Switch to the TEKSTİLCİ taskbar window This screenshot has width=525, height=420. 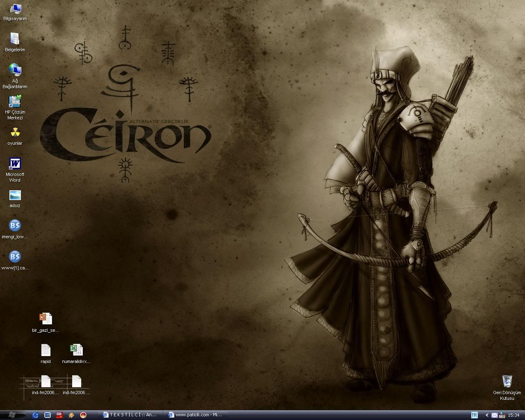click(x=130, y=415)
